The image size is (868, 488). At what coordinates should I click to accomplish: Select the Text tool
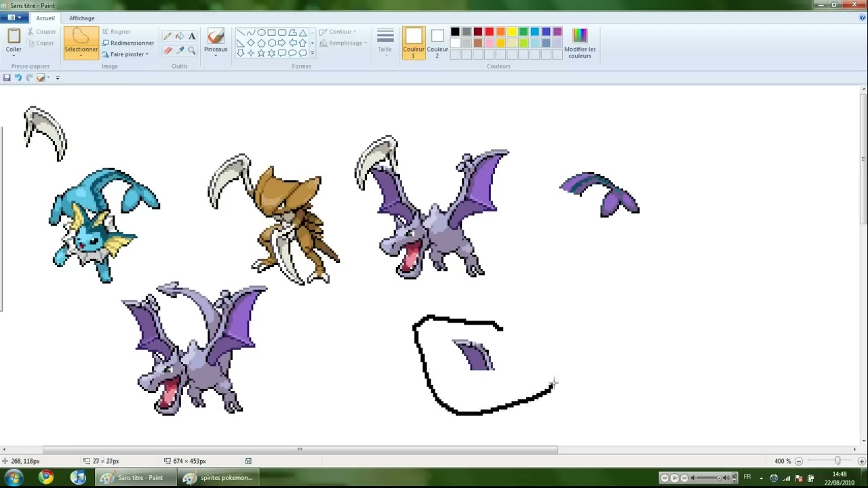[192, 36]
